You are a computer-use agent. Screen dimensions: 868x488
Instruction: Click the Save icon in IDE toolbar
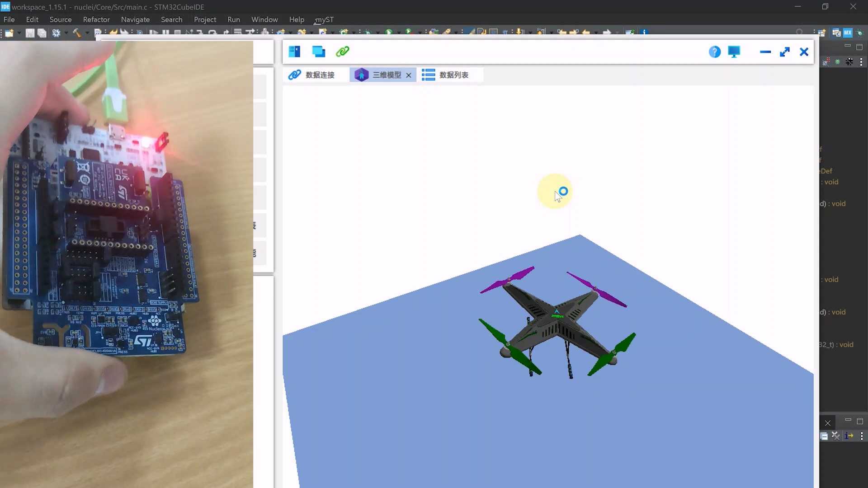point(30,33)
